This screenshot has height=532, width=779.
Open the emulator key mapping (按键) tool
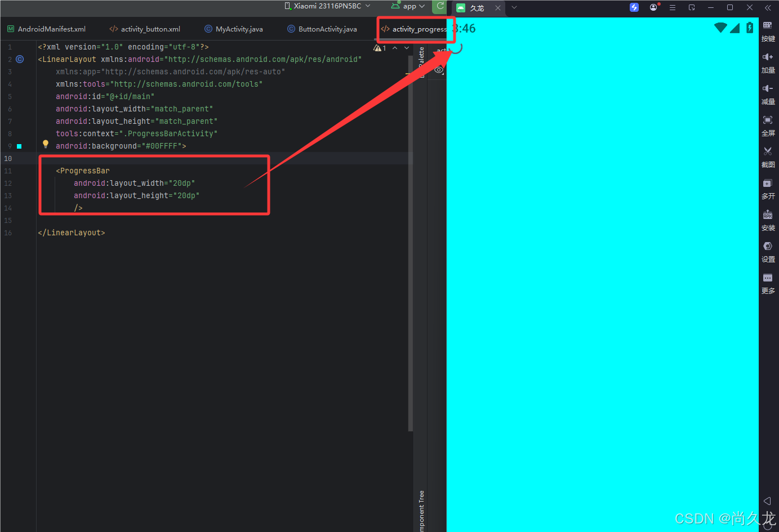pyautogui.click(x=768, y=31)
